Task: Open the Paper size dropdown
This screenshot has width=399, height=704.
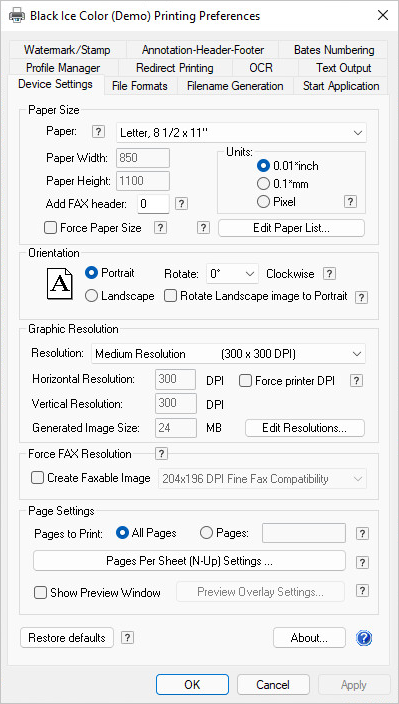Action: point(241,133)
